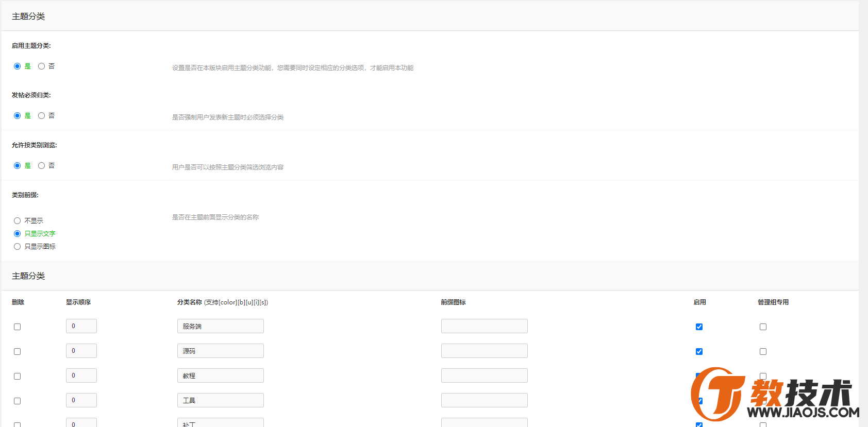Image resolution: width=868 pixels, height=427 pixels.
Task: Click the hint text 是否强制用户发表新主题时必须选择分类
Action: 228,117
